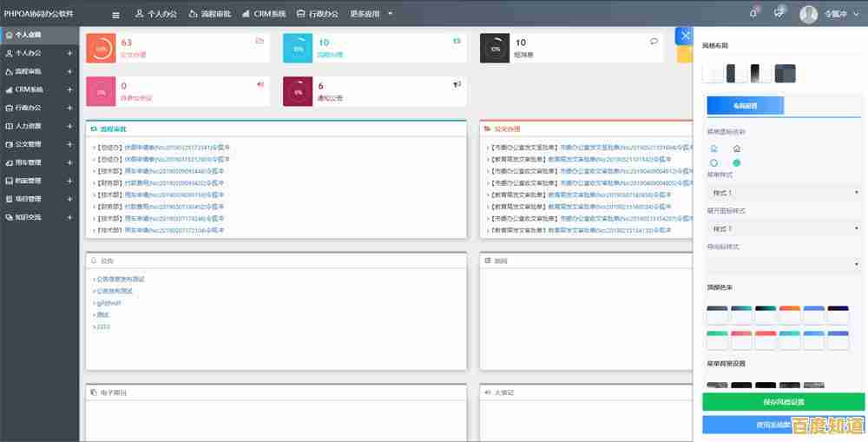The image size is (868, 442).
Task: Click the user avatar picture
Action: point(808,14)
